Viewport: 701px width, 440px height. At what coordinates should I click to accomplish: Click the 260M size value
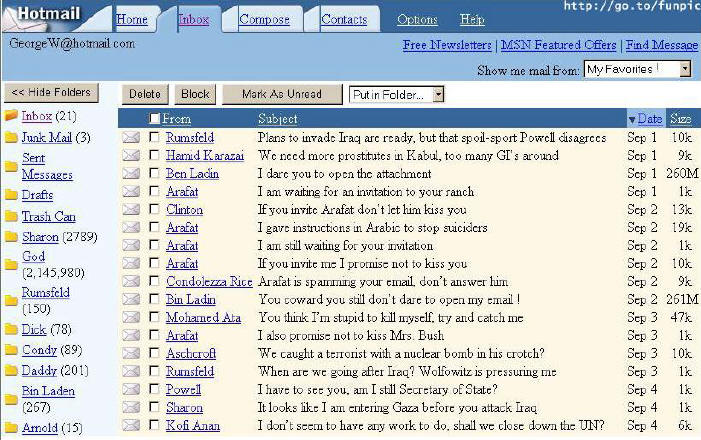click(x=682, y=173)
